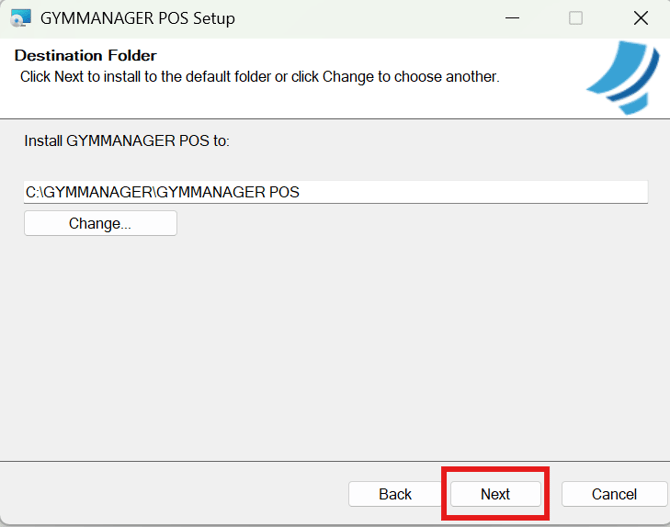
Task: Minimize the GYMMANAGER POS Setup window
Action: [x=512, y=18]
